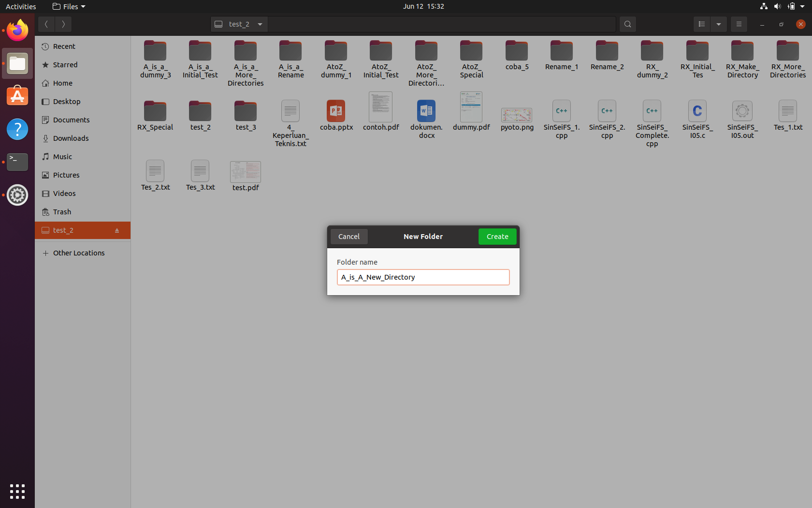Open Starred files from the sidebar
This screenshot has width=812, height=508.
click(x=64, y=64)
